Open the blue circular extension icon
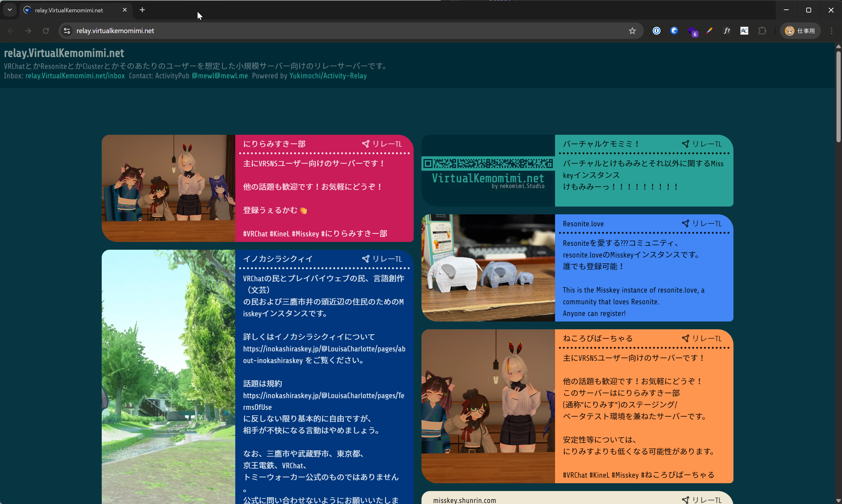The width and height of the screenshot is (842, 504). pyautogui.click(x=674, y=31)
